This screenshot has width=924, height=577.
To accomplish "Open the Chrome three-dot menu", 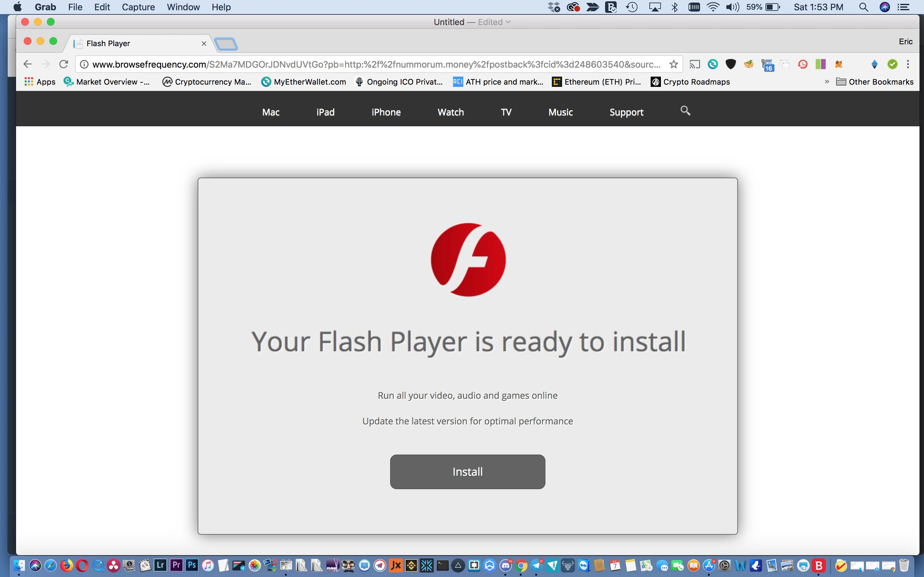I will (x=908, y=64).
